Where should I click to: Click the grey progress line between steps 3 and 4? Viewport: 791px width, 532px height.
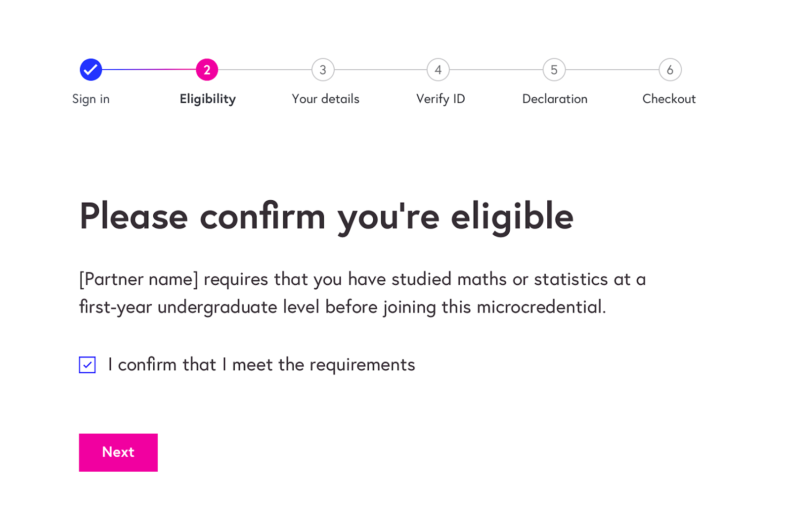[381, 70]
